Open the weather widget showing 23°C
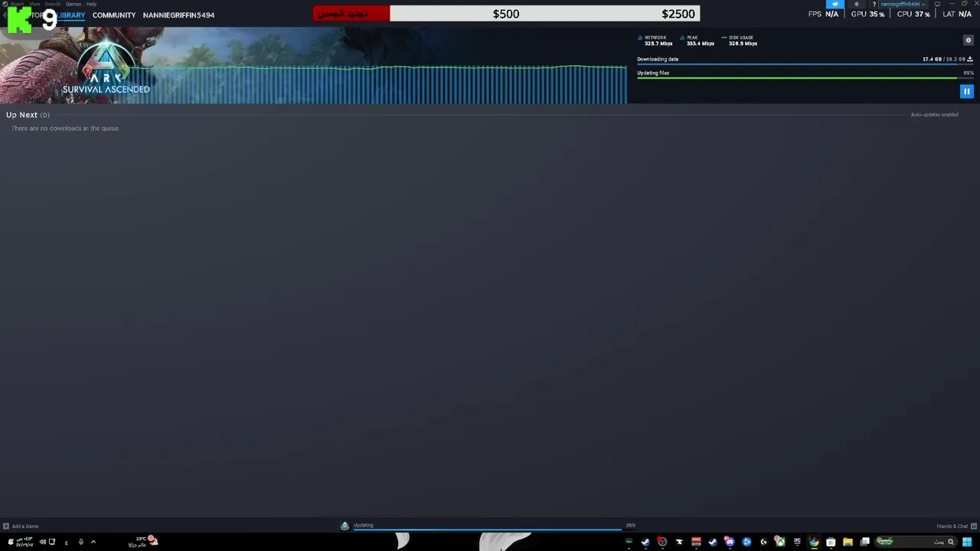 click(x=143, y=542)
